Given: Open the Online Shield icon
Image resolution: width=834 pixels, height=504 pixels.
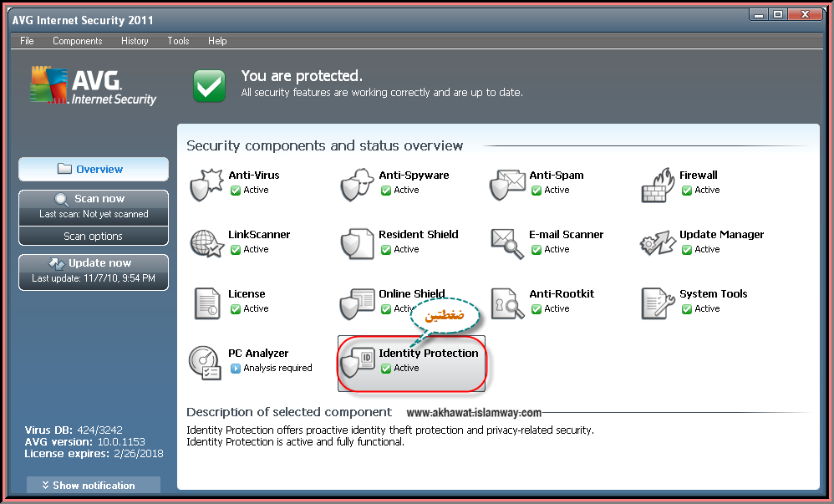Looking at the screenshot, I should point(357,303).
